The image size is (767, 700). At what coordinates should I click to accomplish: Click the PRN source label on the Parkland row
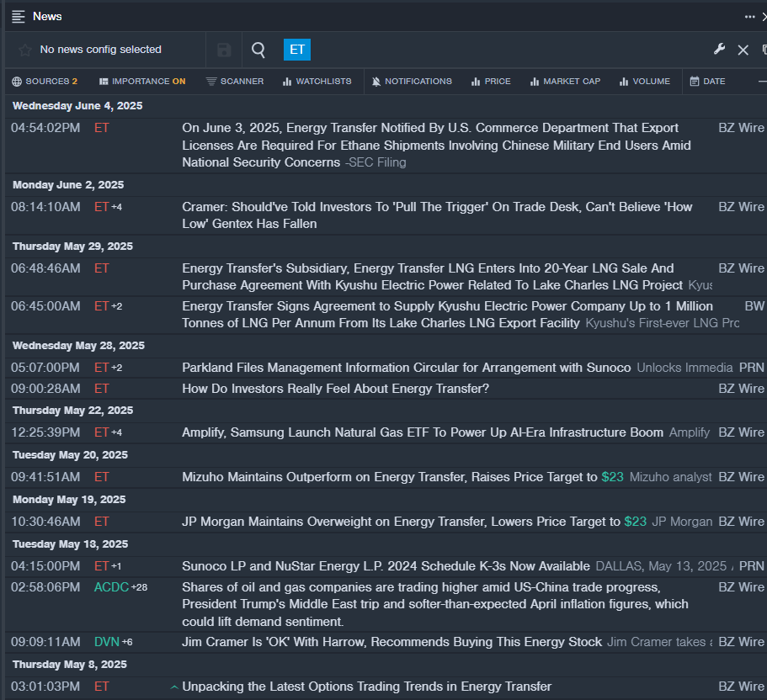coord(752,368)
